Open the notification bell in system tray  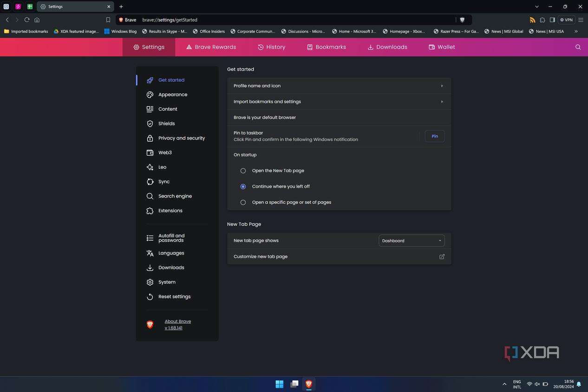579,384
